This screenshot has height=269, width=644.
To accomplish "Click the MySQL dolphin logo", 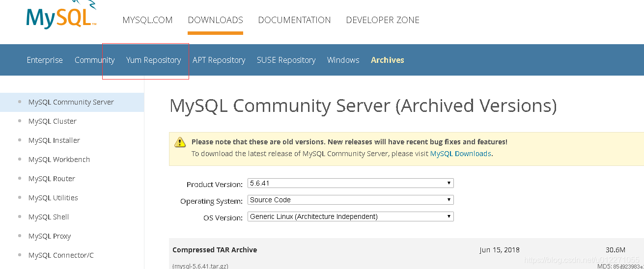I will [x=61, y=15].
